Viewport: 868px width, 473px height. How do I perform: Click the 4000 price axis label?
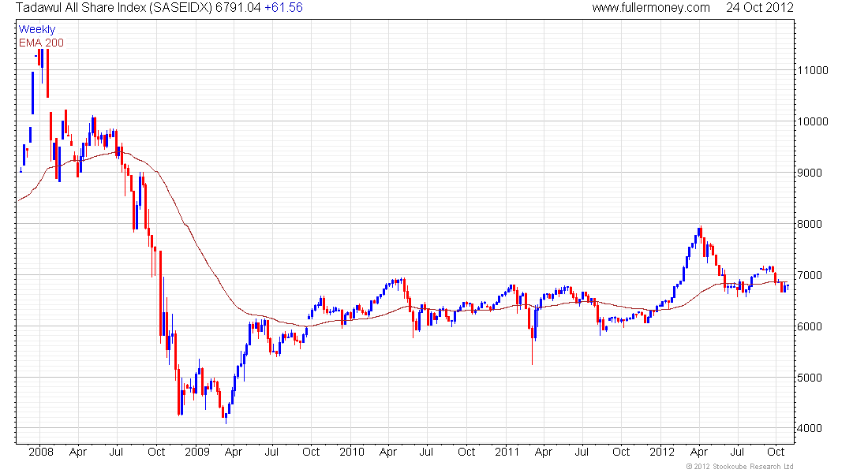[x=810, y=428]
